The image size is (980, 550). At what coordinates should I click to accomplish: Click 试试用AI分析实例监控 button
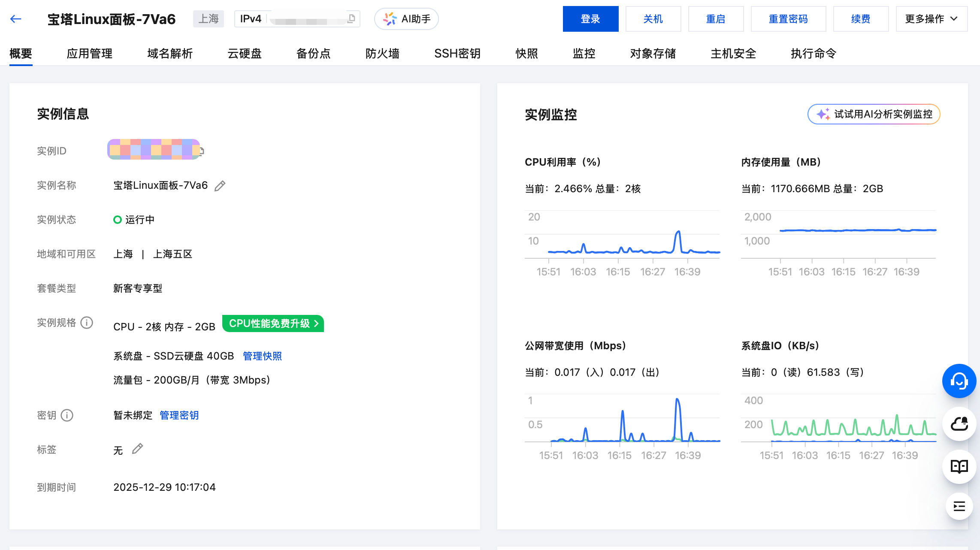[874, 114]
